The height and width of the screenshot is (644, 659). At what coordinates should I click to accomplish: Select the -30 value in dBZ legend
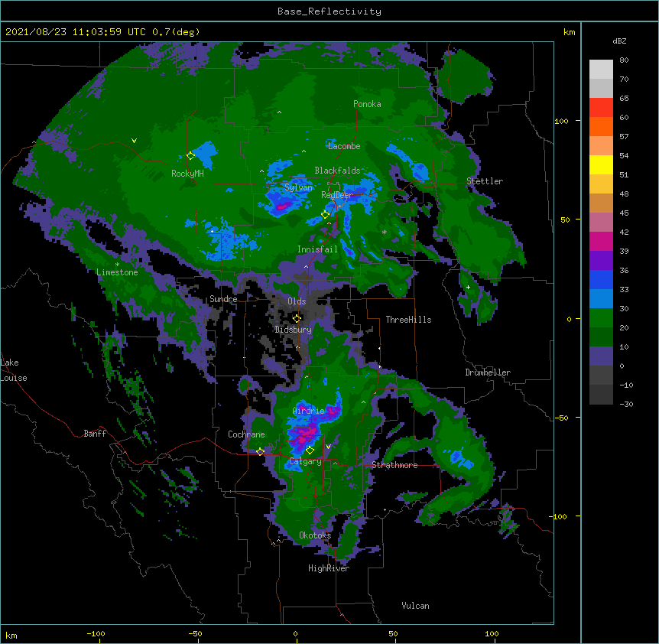click(x=626, y=404)
